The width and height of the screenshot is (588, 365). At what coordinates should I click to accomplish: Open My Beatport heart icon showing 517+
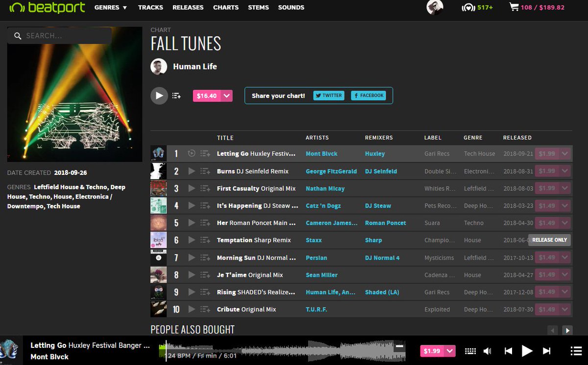(477, 8)
